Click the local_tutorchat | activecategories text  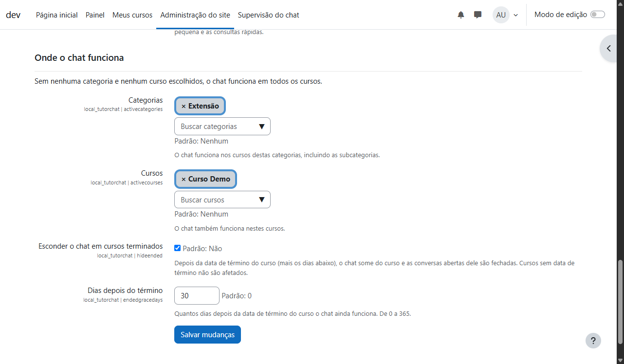123,109
